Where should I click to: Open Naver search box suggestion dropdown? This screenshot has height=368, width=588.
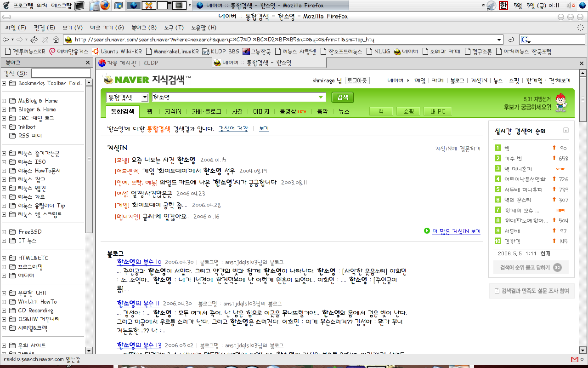(321, 98)
